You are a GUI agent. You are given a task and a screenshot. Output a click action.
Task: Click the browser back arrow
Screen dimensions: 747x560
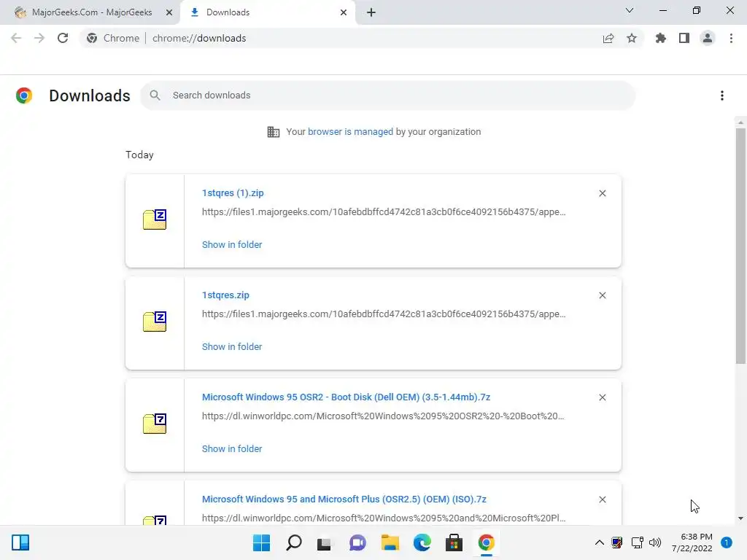[x=16, y=38]
